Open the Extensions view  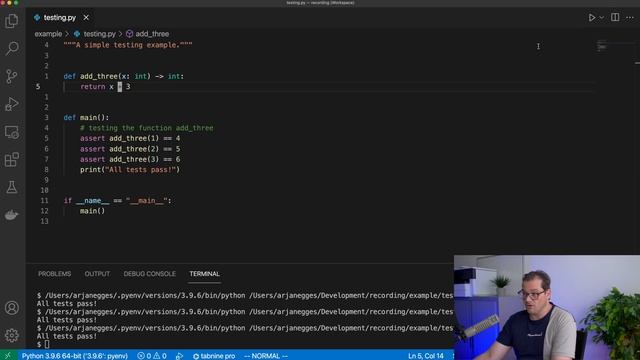(x=11, y=160)
